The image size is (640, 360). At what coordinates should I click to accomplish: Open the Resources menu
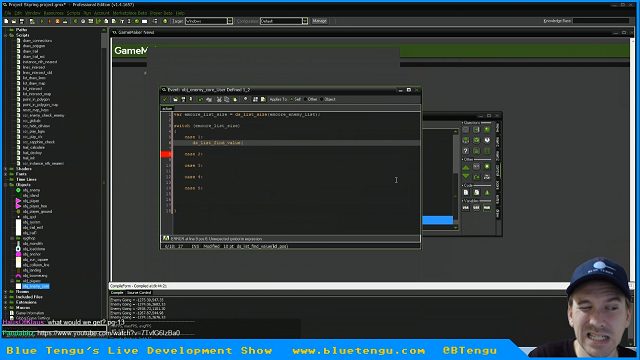(53, 13)
